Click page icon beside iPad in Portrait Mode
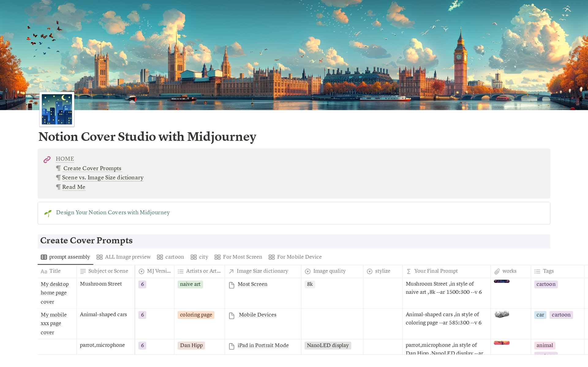588x367 pixels. [232, 346]
